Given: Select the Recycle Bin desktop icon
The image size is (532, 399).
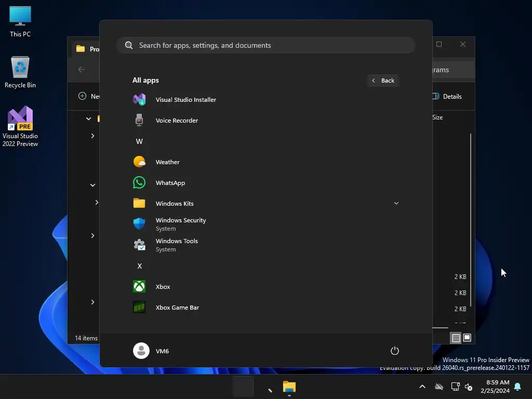Looking at the screenshot, I should (20, 72).
